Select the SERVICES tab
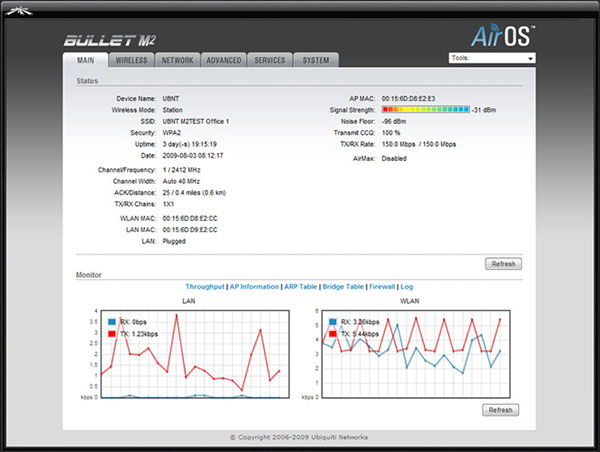The height and width of the screenshot is (452, 600). click(270, 60)
